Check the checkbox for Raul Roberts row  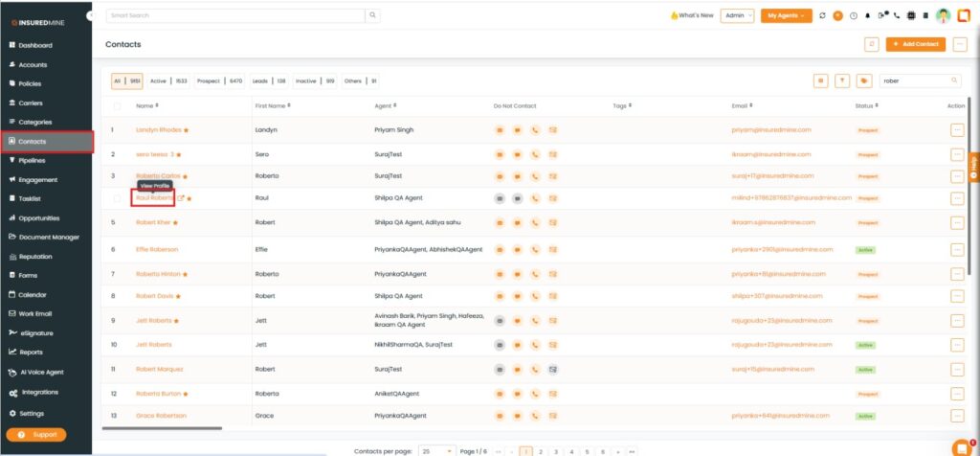click(x=118, y=198)
